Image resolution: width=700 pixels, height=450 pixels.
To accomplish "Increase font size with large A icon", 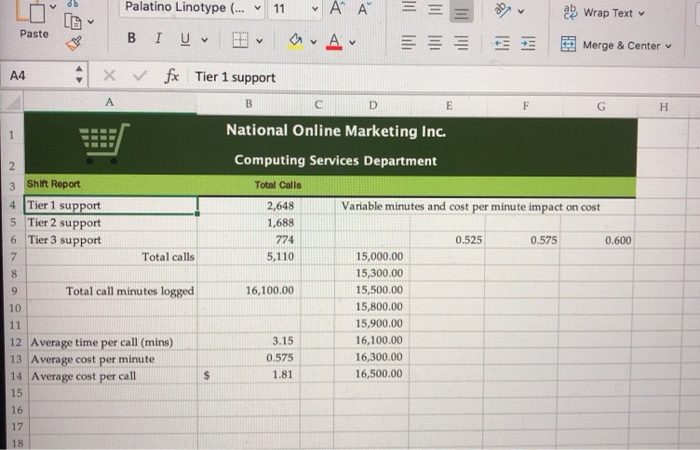I will [x=336, y=8].
